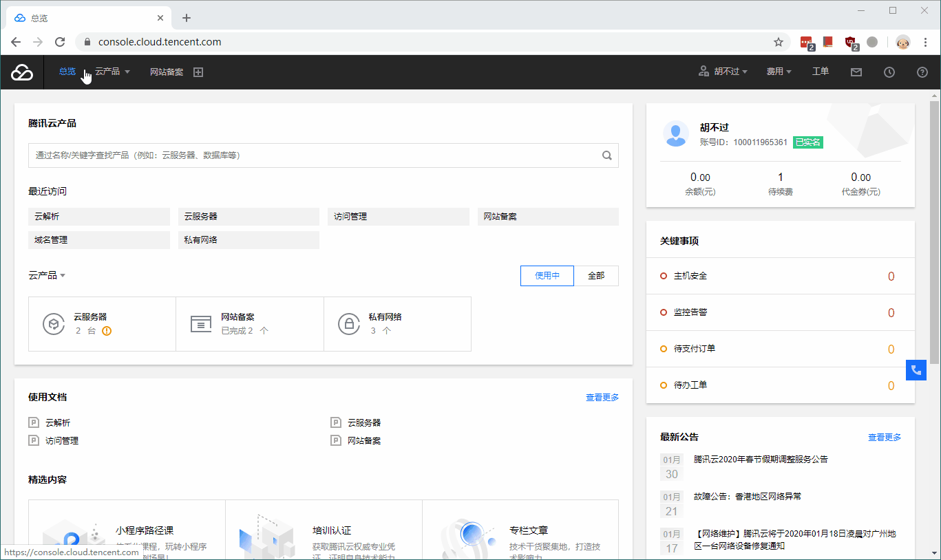941x560 pixels.
Task: Click the document icon next to 访问管理 doc
Action: (34, 440)
